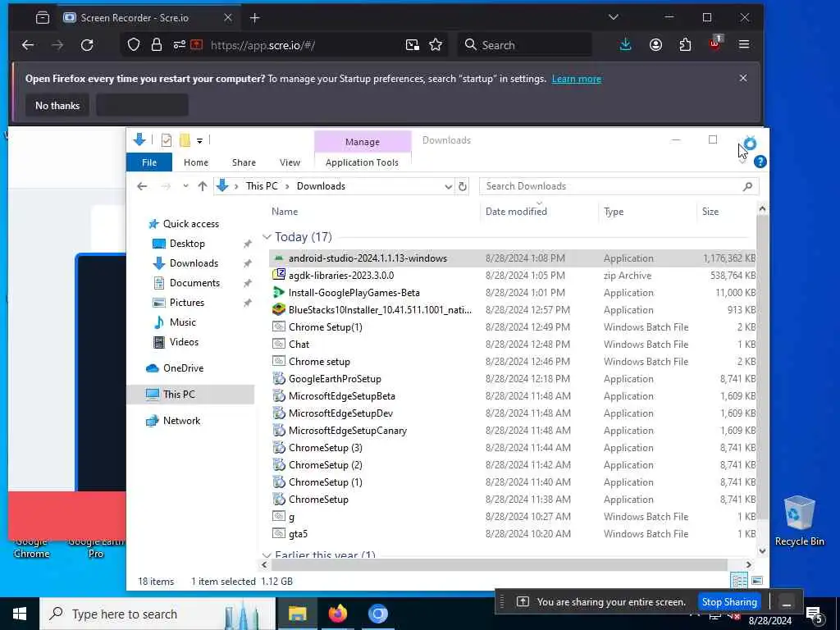Click Stop Sharing button
The height and width of the screenshot is (630, 840).
(729, 602)
